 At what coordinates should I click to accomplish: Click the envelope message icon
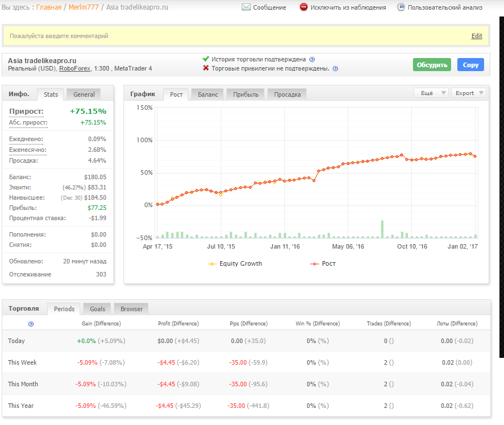[246, 7]
